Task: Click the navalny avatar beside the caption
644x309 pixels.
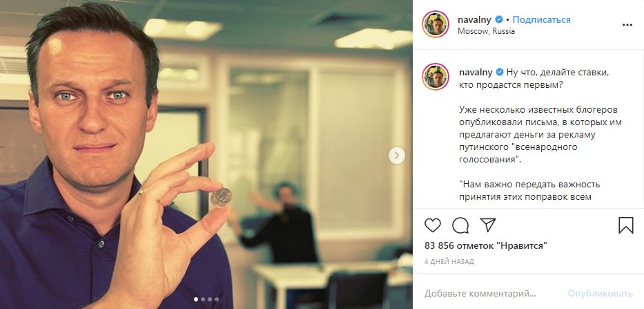Action: (x=436, y=77)
